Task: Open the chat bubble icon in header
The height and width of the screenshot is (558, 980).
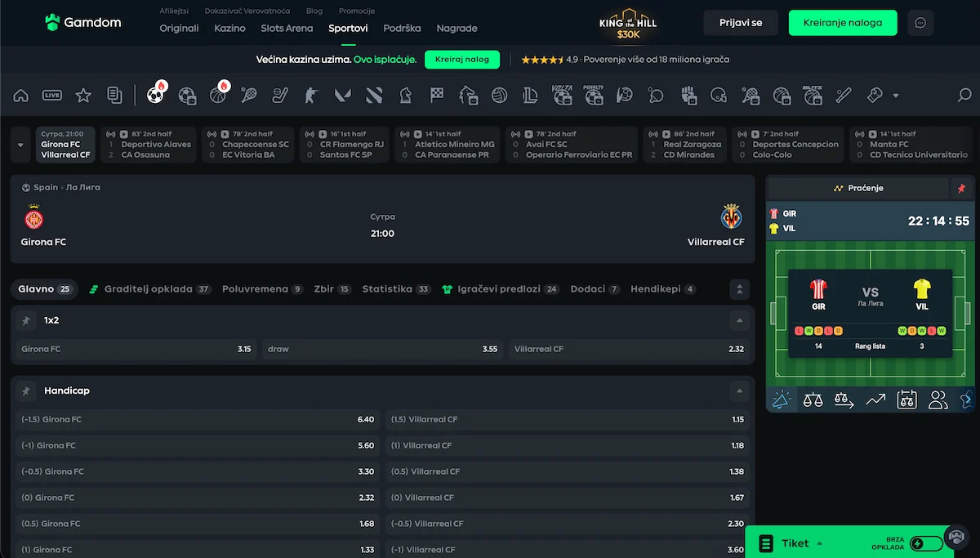Action: [920, 23]
